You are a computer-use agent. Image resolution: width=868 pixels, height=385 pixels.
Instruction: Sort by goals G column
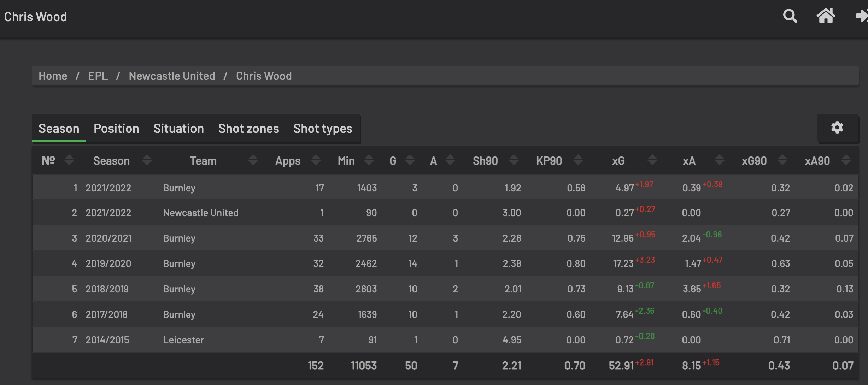click(x=393, y=161)
